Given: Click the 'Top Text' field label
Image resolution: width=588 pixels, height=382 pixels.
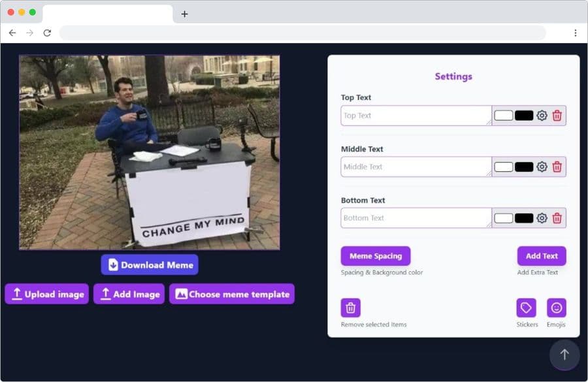Looking at the screenshot, I should pos(356,97).
